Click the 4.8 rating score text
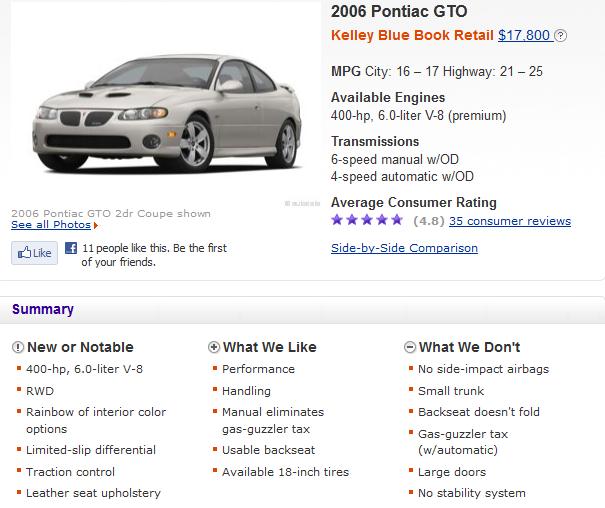Viewport: 605px width, 508px height. 429,221
